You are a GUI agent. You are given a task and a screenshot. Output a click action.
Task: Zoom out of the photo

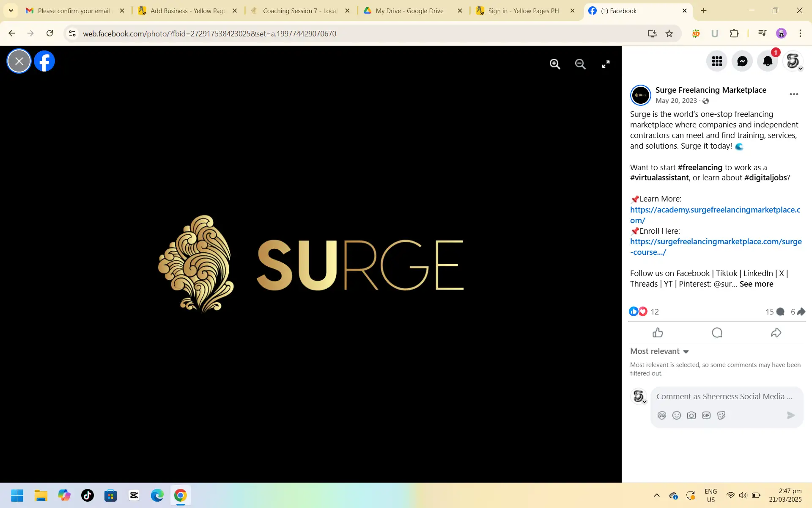(x=580, y=64)
